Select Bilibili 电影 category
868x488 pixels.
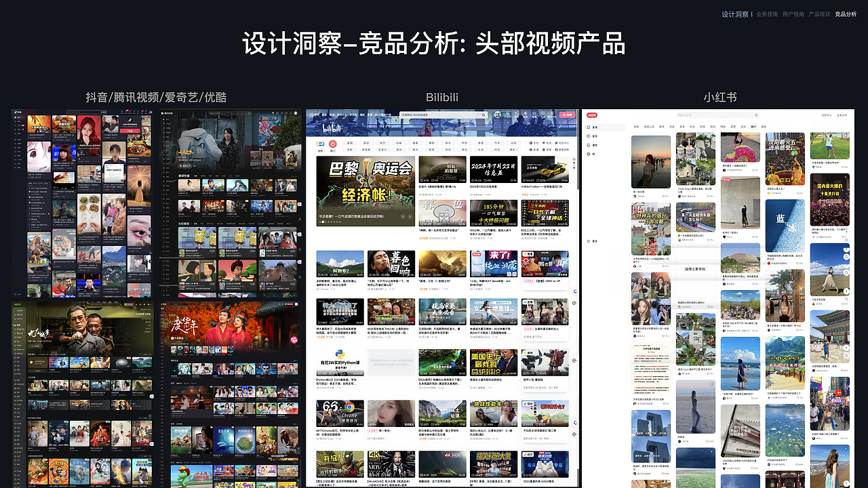pos(350,149)
